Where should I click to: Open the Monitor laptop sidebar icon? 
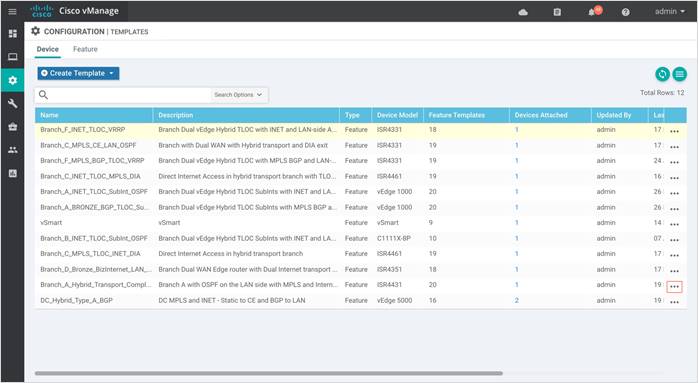[13, 57]
